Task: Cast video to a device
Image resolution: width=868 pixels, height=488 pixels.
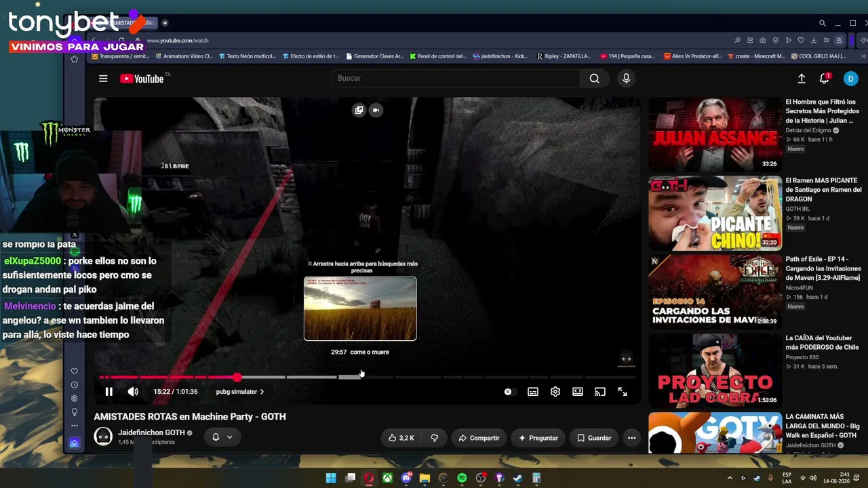Action: [x=600, y=392]
